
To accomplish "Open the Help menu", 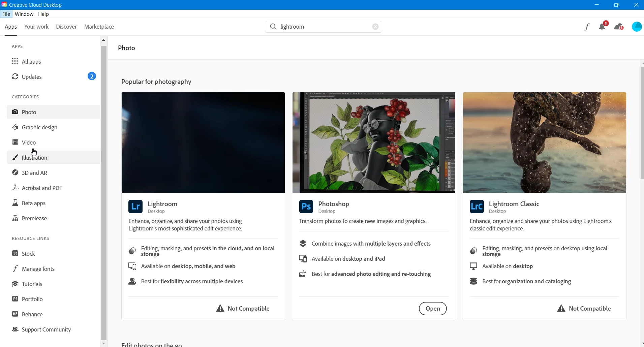I will click(43, 14).
